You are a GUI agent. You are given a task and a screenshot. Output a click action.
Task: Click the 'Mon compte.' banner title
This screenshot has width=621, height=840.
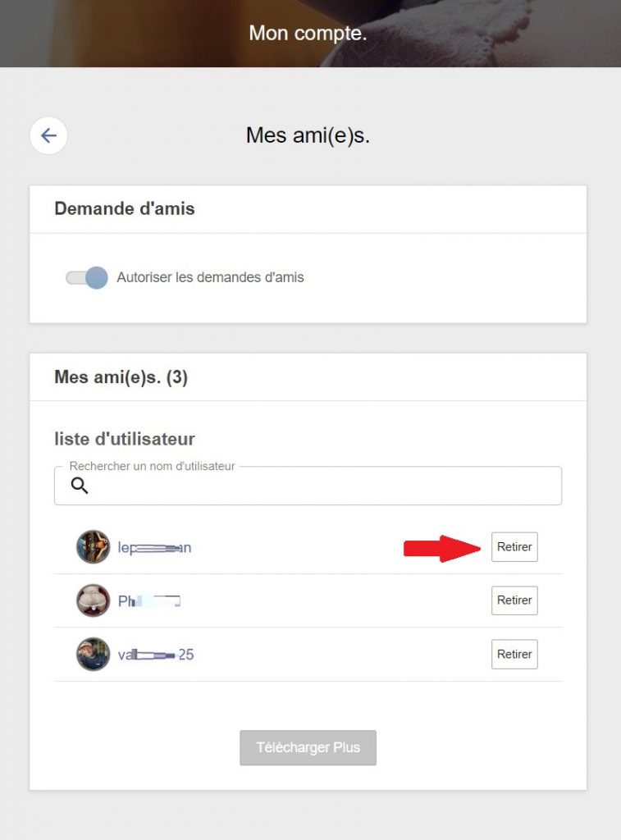click(x=308, y=34)
